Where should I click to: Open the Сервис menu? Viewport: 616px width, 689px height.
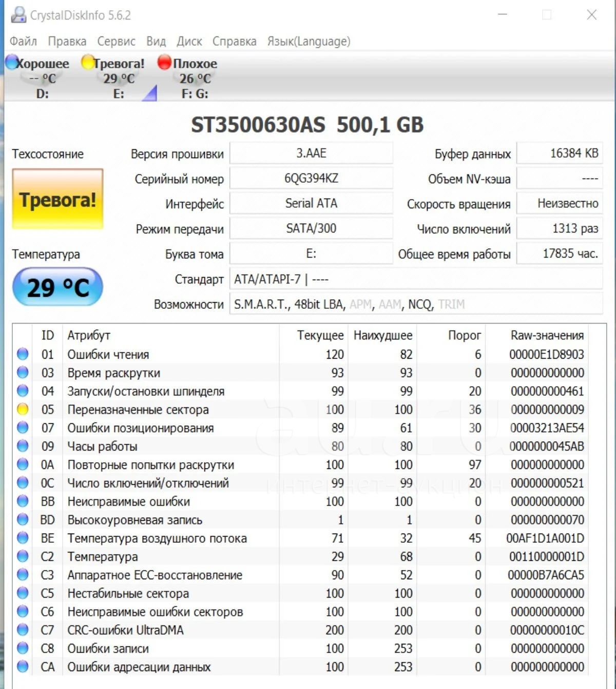click(116, 41)
